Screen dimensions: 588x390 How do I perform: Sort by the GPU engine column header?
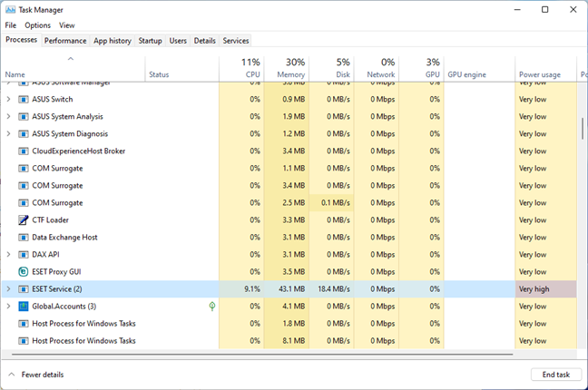(480, 69)
